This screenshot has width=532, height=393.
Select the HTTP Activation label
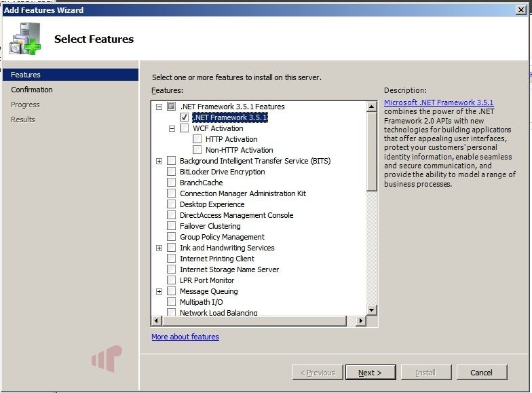coord(231,139)
